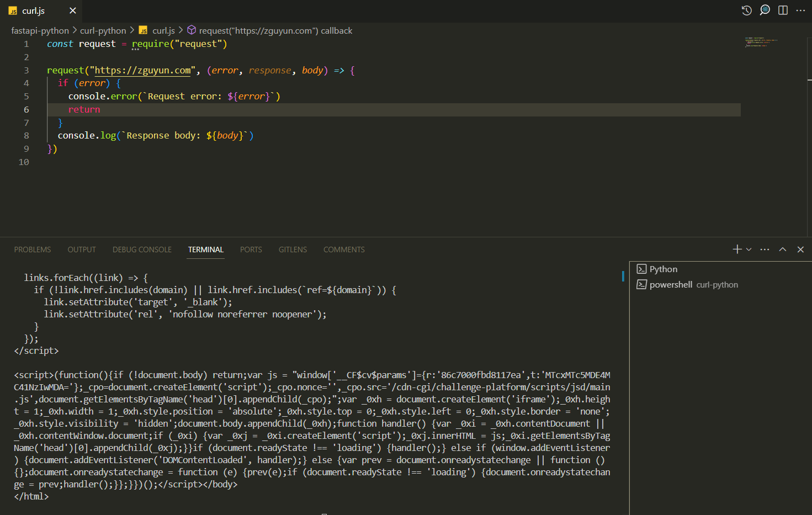Open the timeline history icon in editor toolbar
The image size is (812, 515).
[746, 10]
